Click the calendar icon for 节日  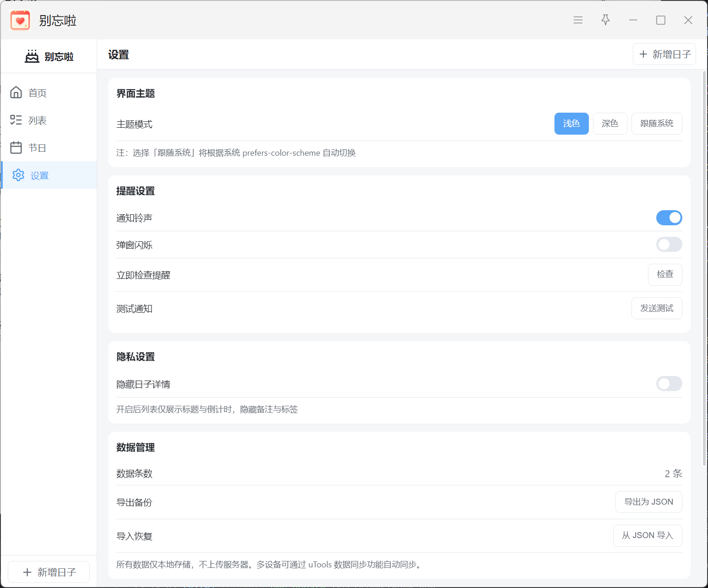[x=16, y=147]
